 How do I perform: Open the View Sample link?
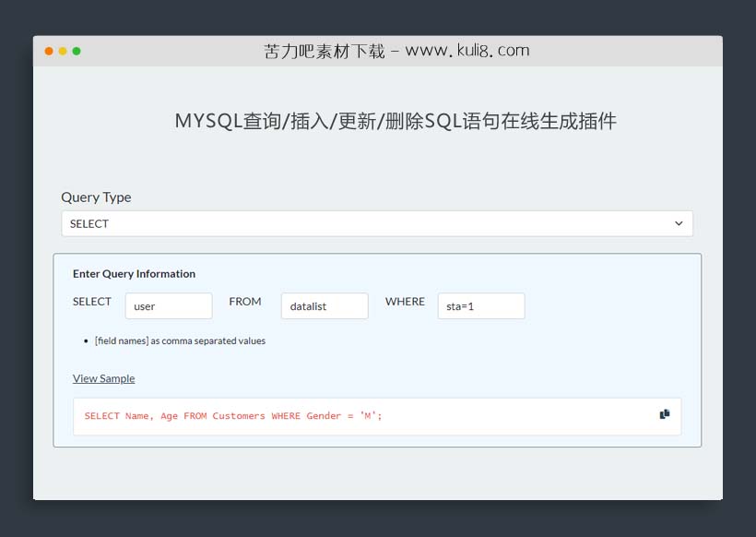point(103,378)
